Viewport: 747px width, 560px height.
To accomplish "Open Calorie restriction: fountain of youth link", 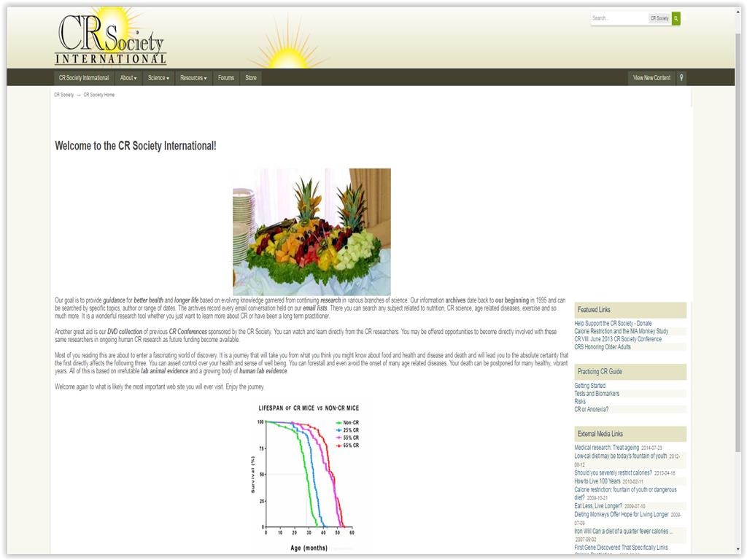I will (625, 494).
